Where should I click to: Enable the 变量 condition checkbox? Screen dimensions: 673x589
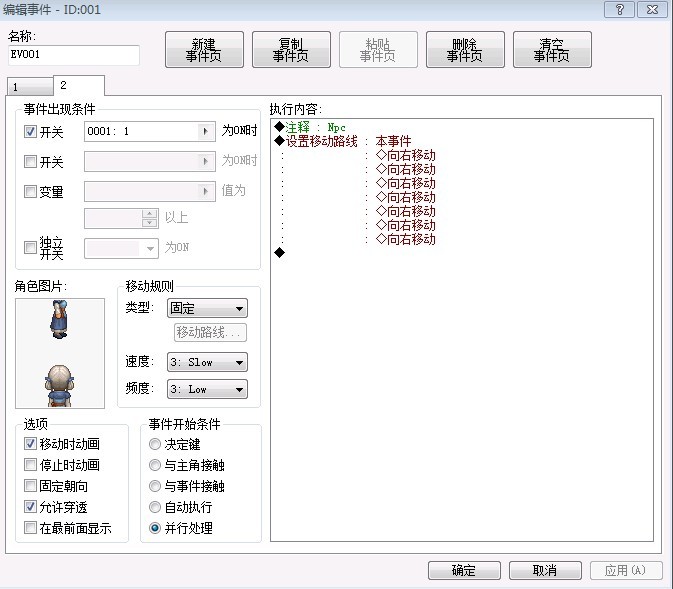30,191
